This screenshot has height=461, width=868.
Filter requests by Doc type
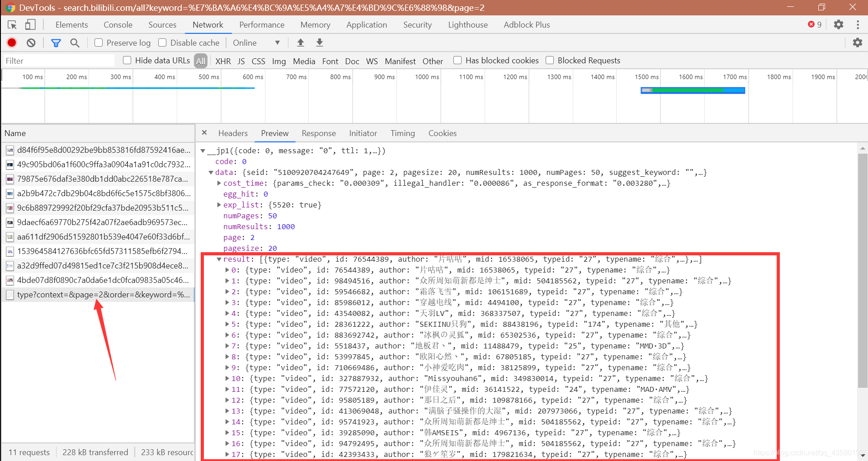click(352, 61)
